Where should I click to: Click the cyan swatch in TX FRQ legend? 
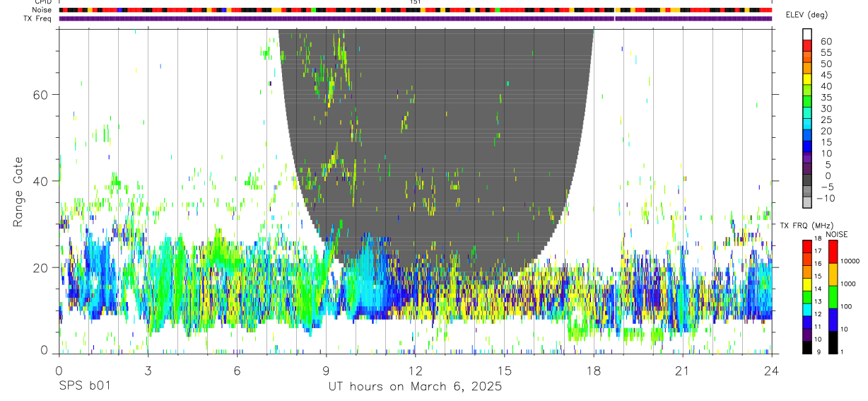807,310
